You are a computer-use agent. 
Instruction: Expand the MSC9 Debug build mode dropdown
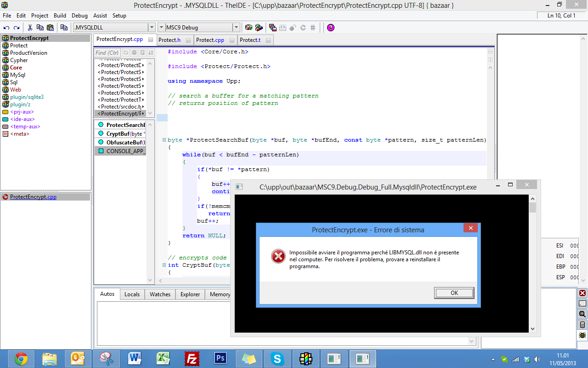[x=236, y=28]
